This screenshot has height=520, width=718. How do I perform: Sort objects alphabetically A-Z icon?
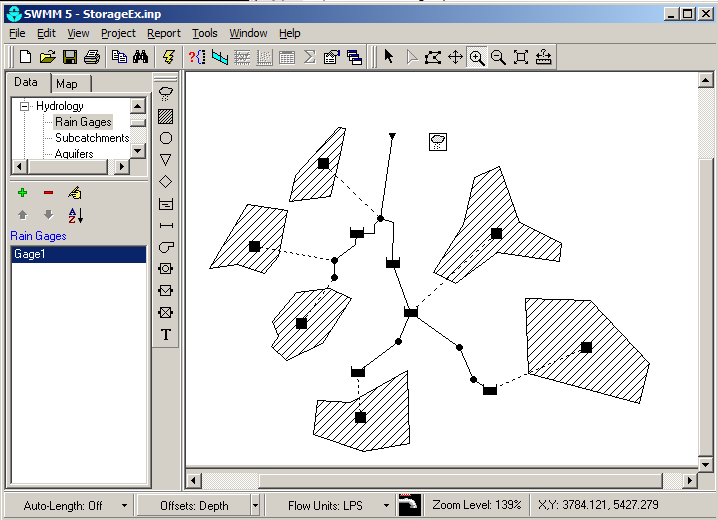click(75, 215)
